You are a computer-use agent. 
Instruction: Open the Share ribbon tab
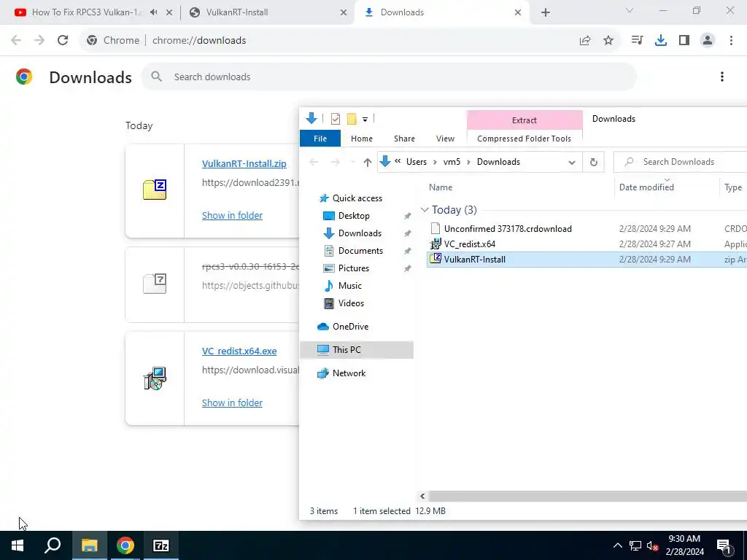[404, 139]
